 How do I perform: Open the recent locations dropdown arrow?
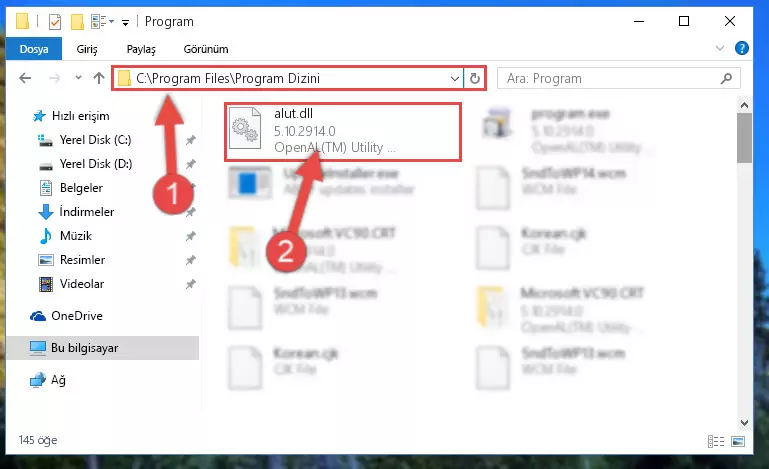click(x=78, y=78)
